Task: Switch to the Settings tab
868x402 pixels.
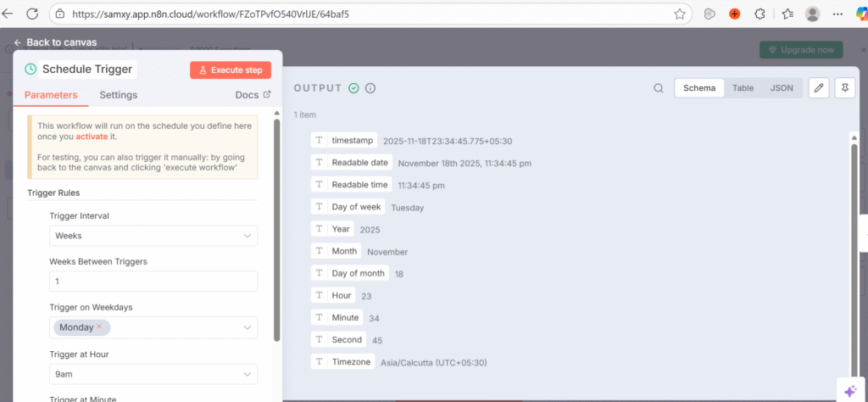Action: pyautogui.click(x=118, y=95)
